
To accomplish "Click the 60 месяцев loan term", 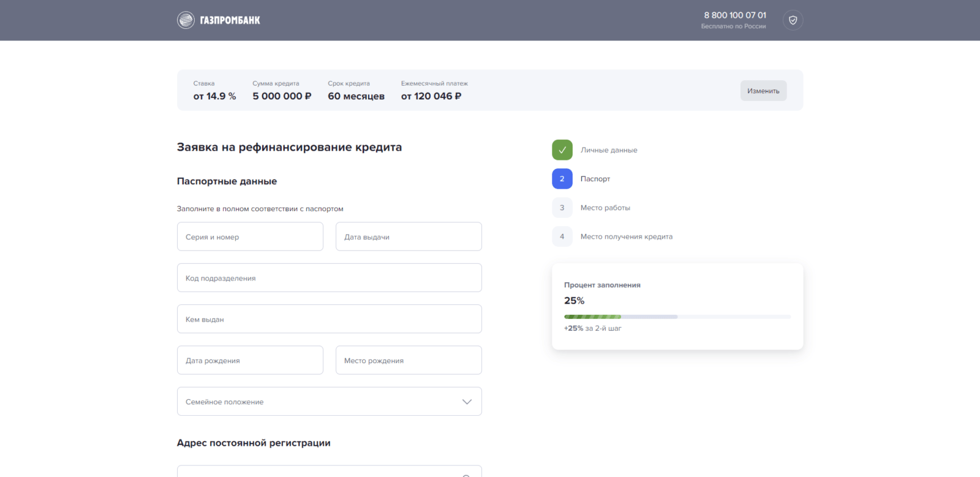I will coord(356,96).
